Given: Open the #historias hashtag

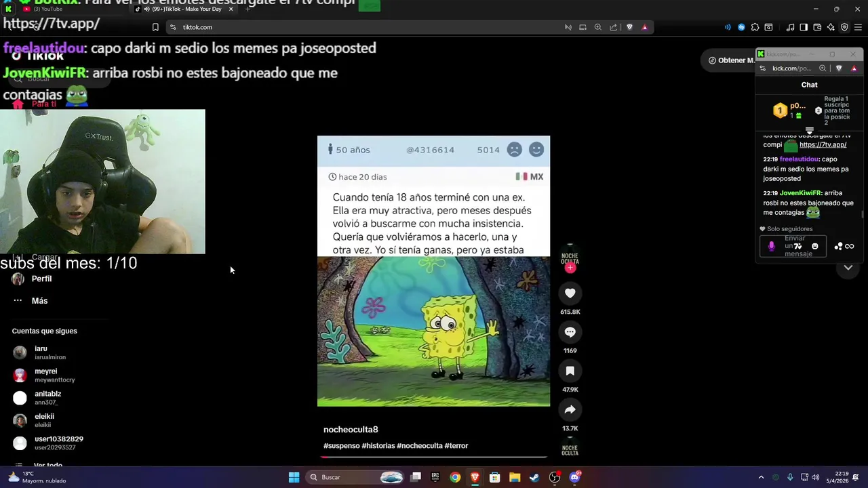Looking at the screenshot, I should [378, 446].
